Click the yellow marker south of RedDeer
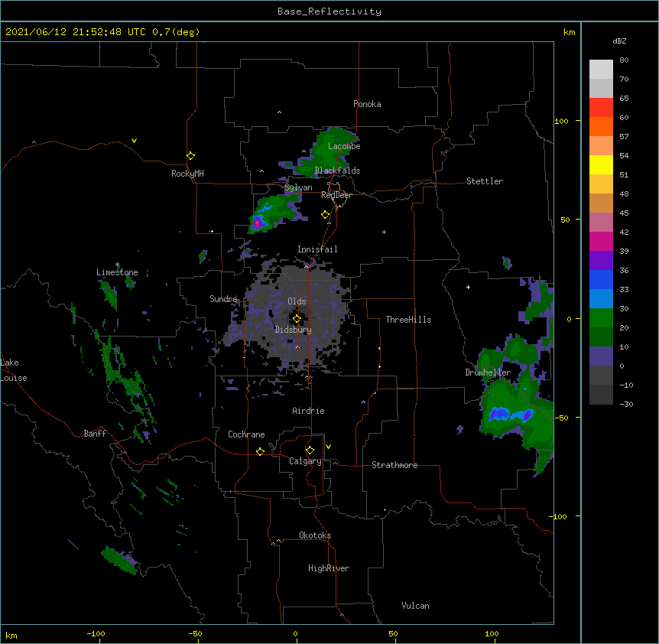Viewport: 659px width, 644px height. (x=326, y=215)
